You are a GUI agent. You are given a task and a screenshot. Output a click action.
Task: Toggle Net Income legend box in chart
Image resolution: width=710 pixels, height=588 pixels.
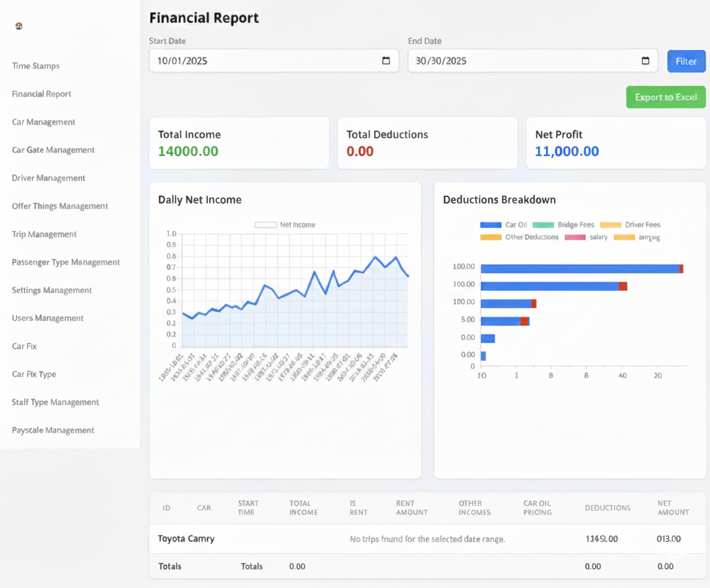pos(266,225)
